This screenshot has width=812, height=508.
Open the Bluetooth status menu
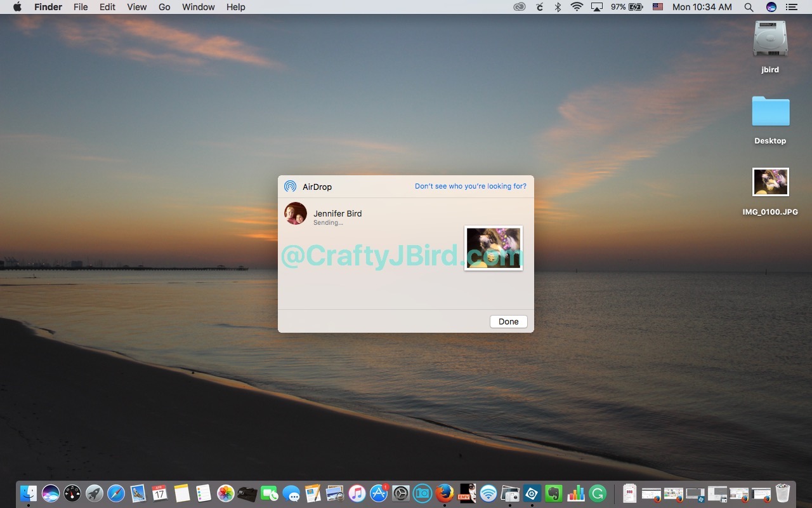point(558,7)
